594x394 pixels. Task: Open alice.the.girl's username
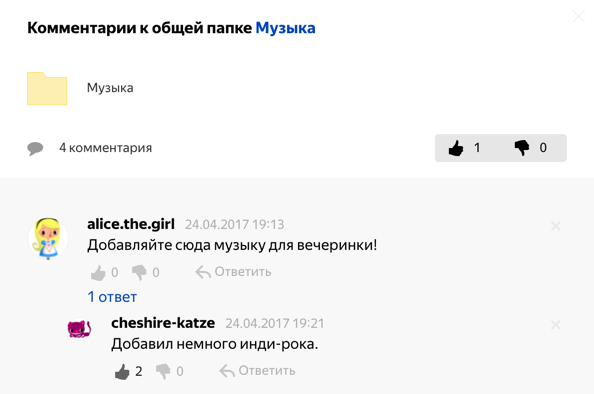(x=131, y=224)
